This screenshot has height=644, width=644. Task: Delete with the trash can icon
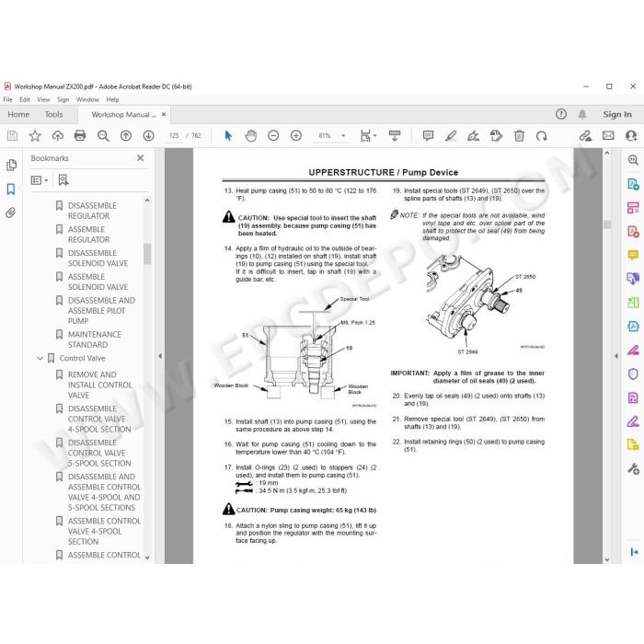tap(519, 136)
